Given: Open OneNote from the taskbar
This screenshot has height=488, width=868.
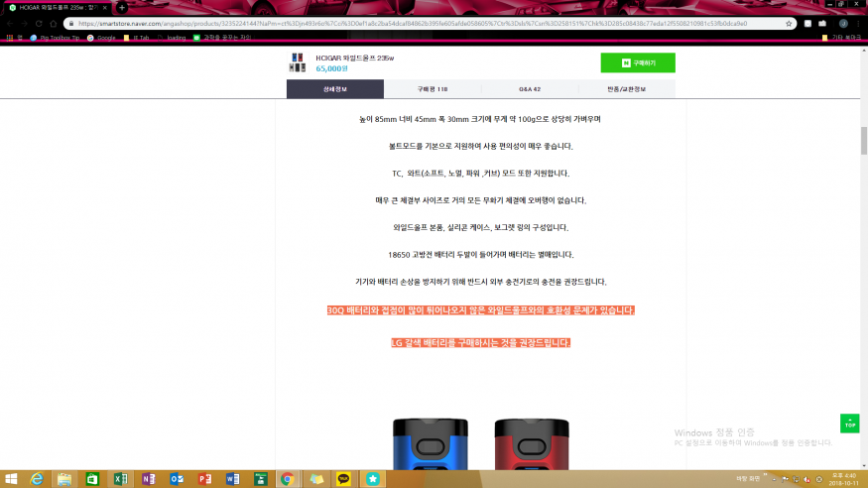Looking at the screenshot, I should (x=148, y=478).
